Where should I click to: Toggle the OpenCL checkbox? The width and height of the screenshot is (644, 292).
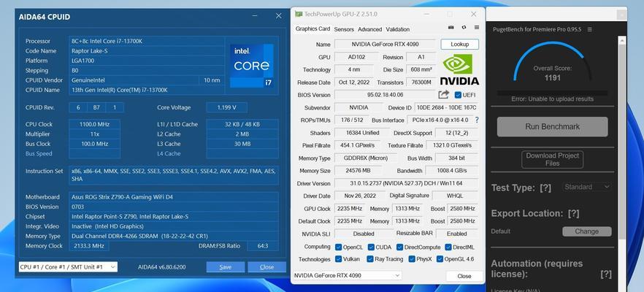339,247
